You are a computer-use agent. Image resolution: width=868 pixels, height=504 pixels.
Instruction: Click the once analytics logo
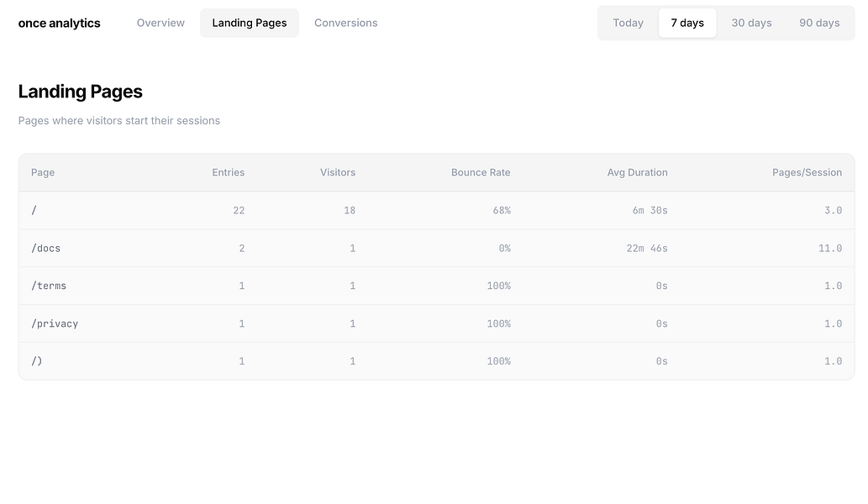click(x=59, y=24)
